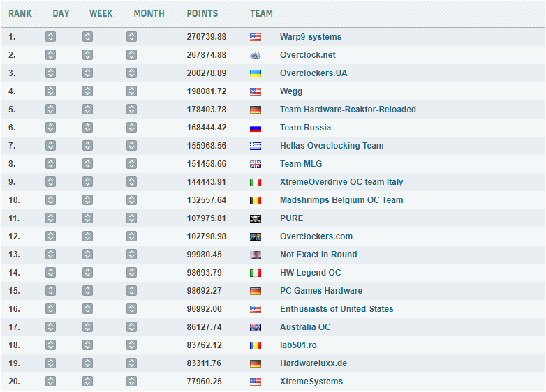Click the Month change arrows for rank 10
546x392 pixels.
pos(131,200)
